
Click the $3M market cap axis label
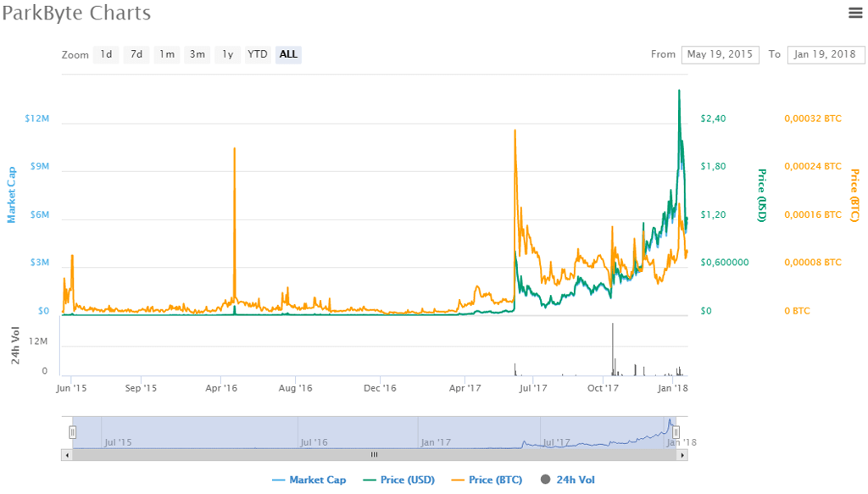[x=40, y=262]
